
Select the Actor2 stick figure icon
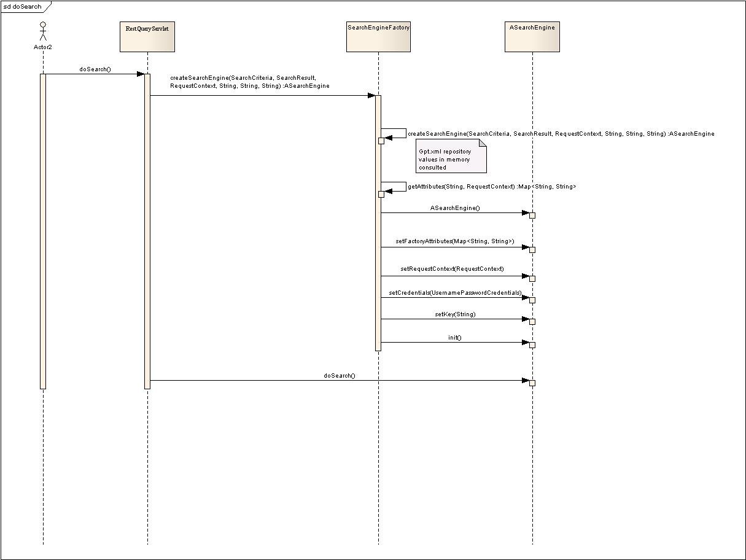click(x=43, y=31)
